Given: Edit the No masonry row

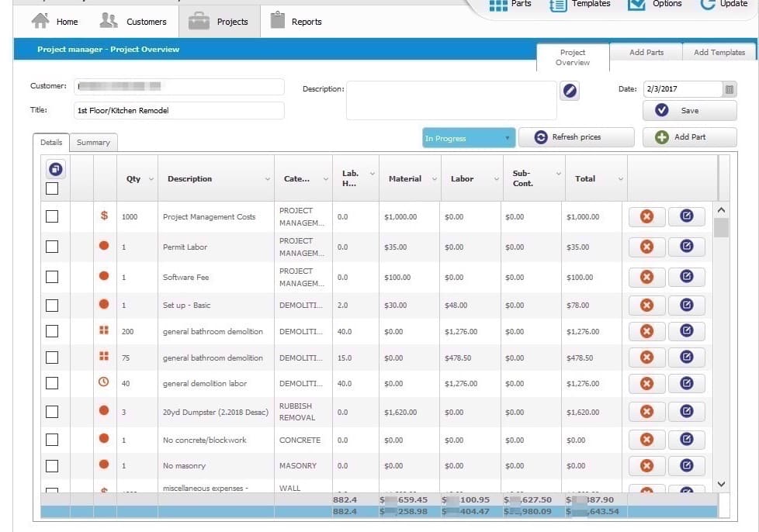Looking at the screenshot, I should 686,466.
